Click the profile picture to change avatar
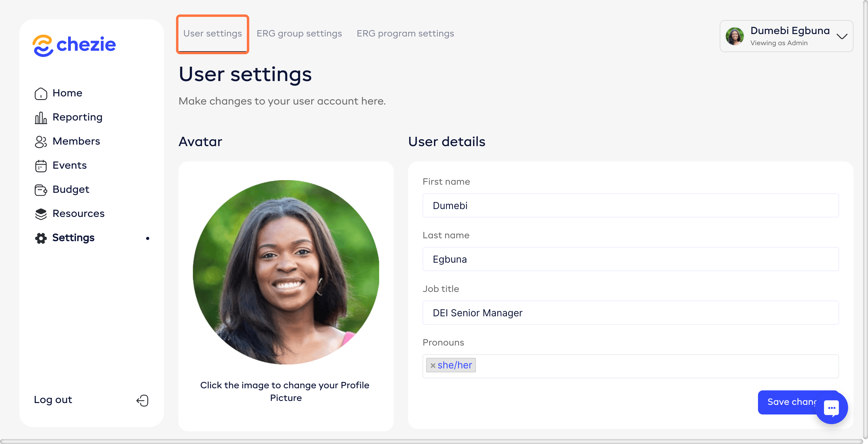Viewport: 868px width, 444px height. click(x=286, y=272)
